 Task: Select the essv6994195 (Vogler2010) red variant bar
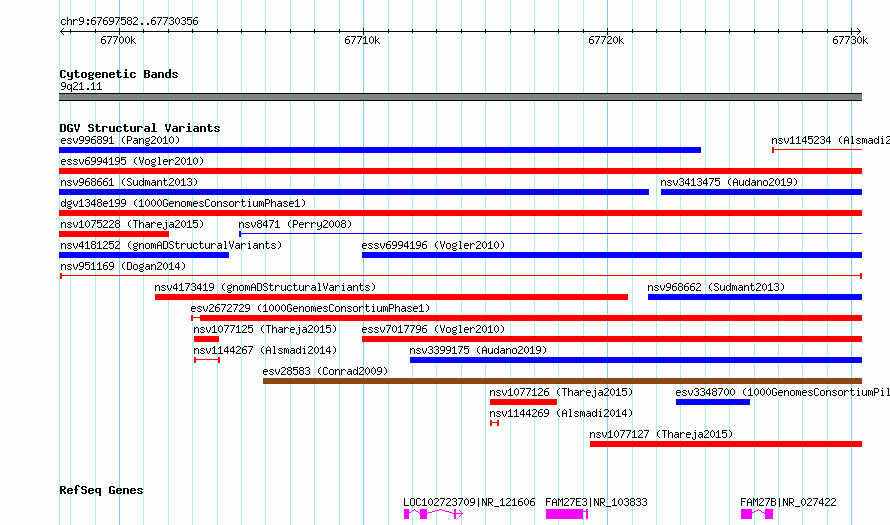pos(460,171)
